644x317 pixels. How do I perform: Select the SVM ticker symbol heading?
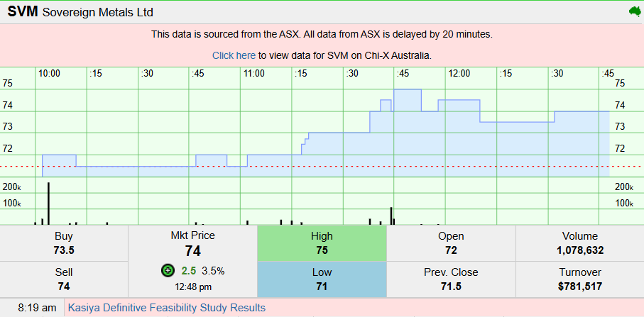(x=23, y=12)
